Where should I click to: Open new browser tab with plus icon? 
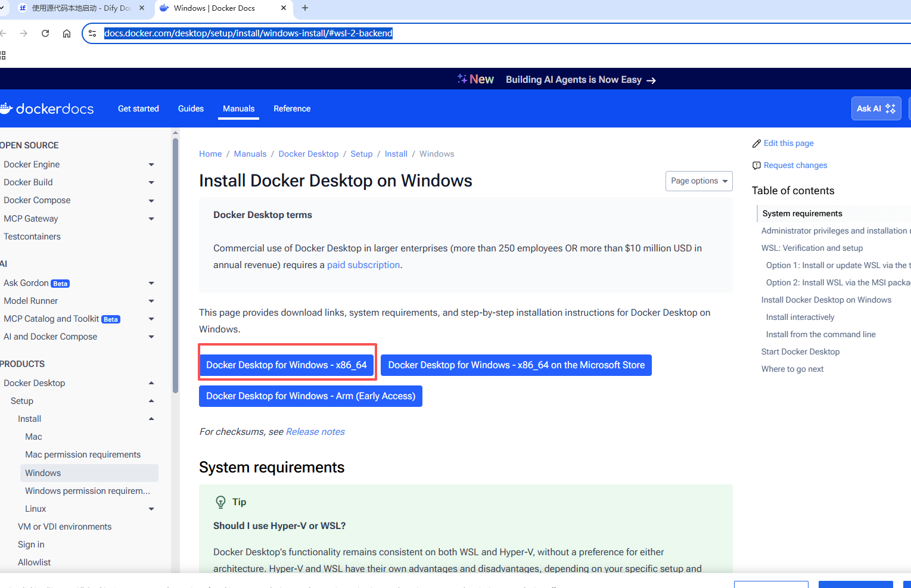pos(305,8)
